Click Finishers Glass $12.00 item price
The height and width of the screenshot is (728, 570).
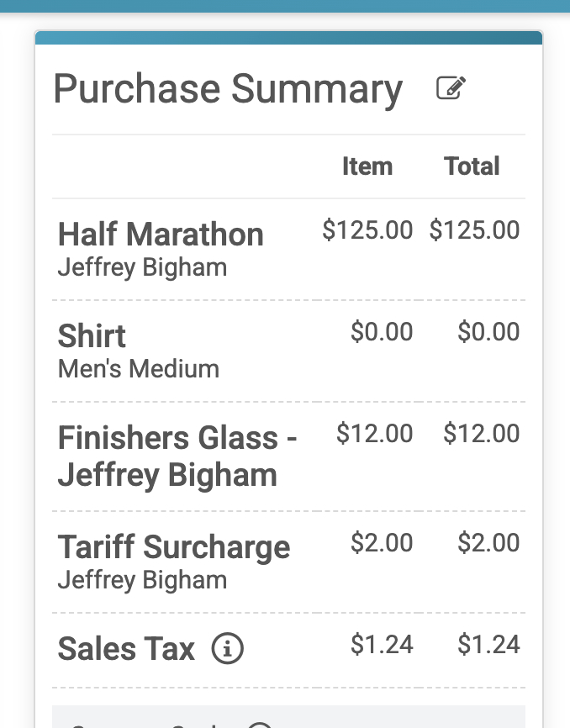point(374,434)
